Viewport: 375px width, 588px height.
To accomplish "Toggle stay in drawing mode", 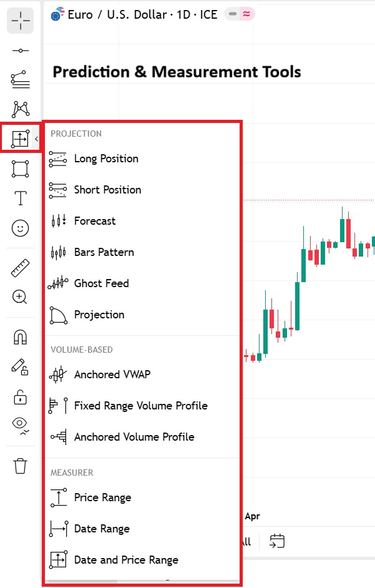I will point(21,367).
